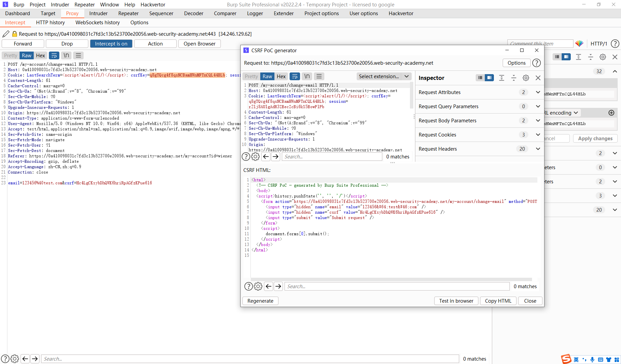Click next match arrow for CSRF HTML search
The height and width of the screenshot is (364, 621).
pyautogui.click(x=278, y=286)
